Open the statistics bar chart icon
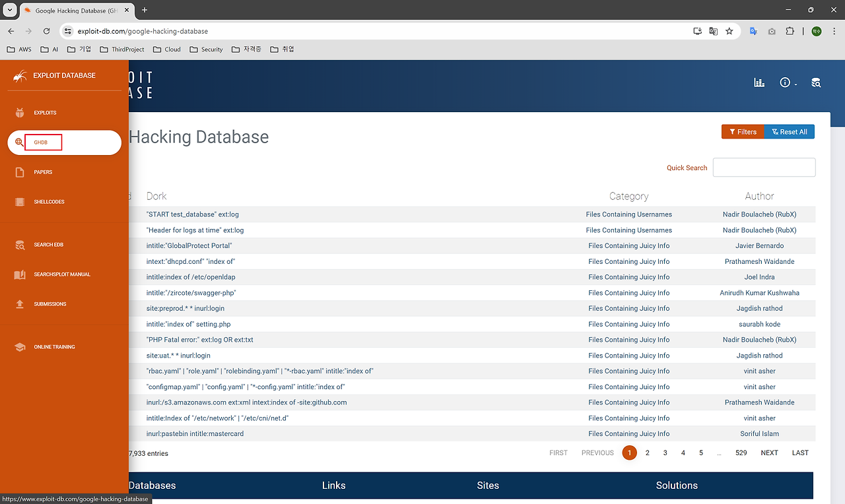 click(759, 82)
